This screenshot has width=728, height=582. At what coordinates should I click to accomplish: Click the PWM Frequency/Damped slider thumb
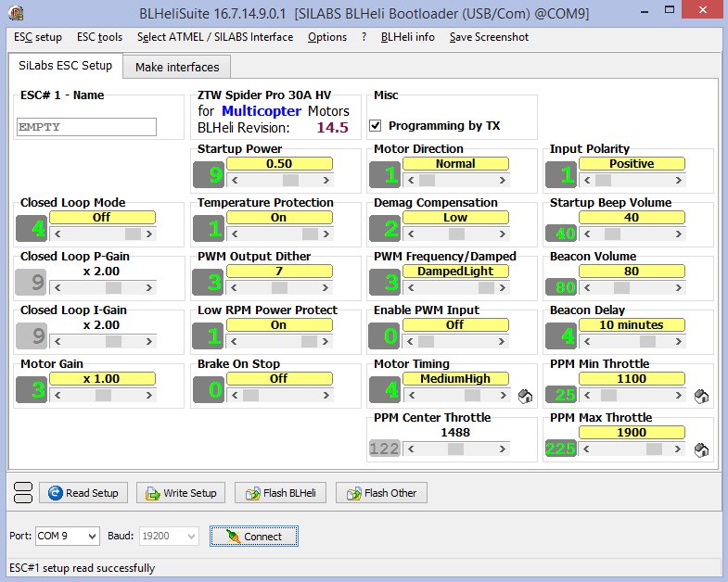[486, 287]
